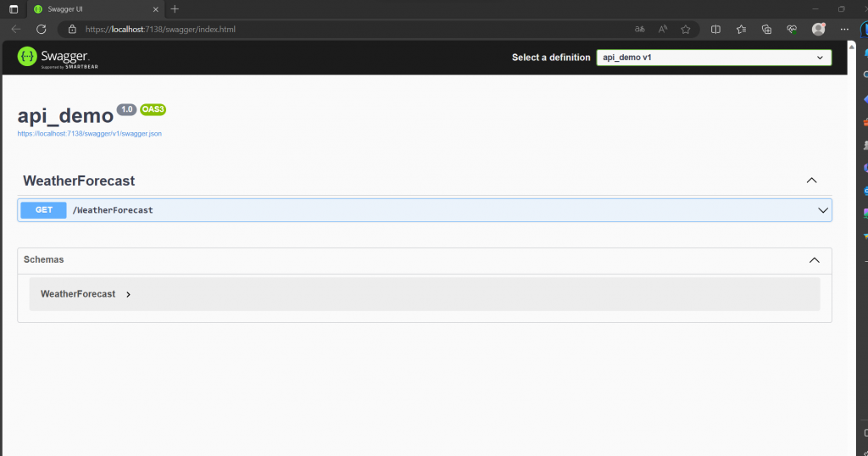Open the browser settings and more menu
The height and width of the screenshot is (456, 868).
[844, 30]
